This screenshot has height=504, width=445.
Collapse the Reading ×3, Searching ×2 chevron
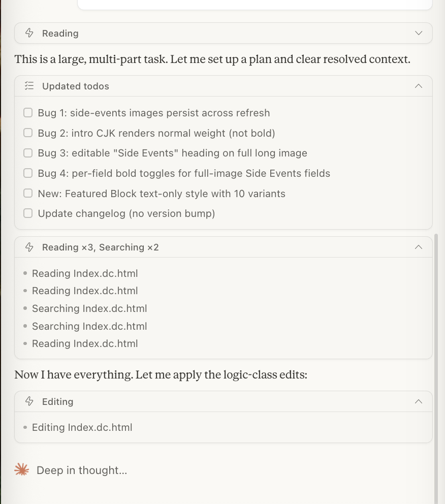click(x=419, y=247)
